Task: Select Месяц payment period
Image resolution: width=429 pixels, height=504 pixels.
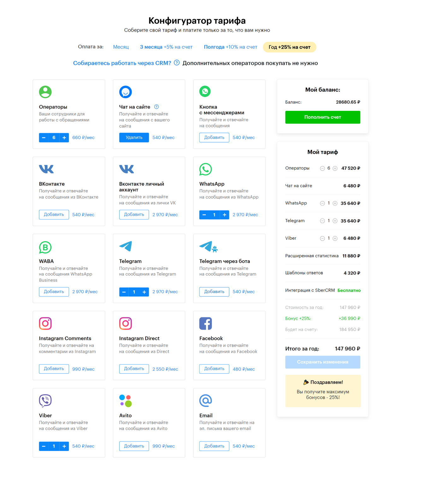Action: [121, 47]
